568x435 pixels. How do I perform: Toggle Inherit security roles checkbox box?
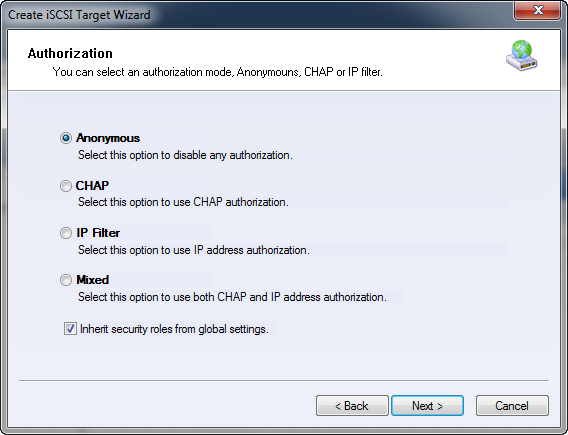tap(70, 329)
